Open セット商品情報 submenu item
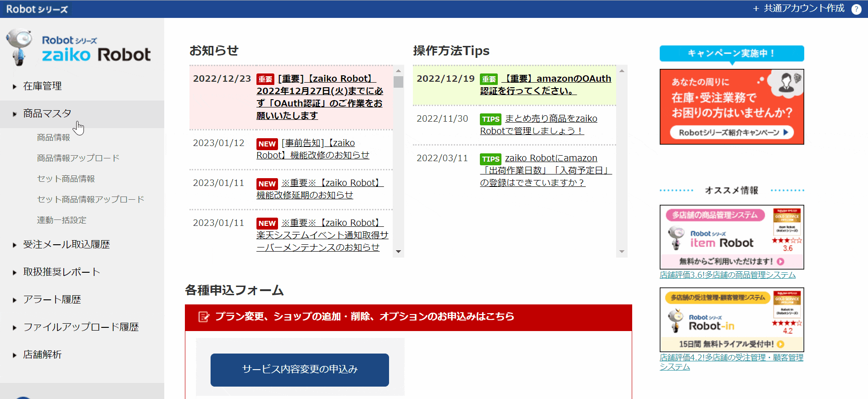The height and width of the screenshot is (399, 868). click(66, 179)
